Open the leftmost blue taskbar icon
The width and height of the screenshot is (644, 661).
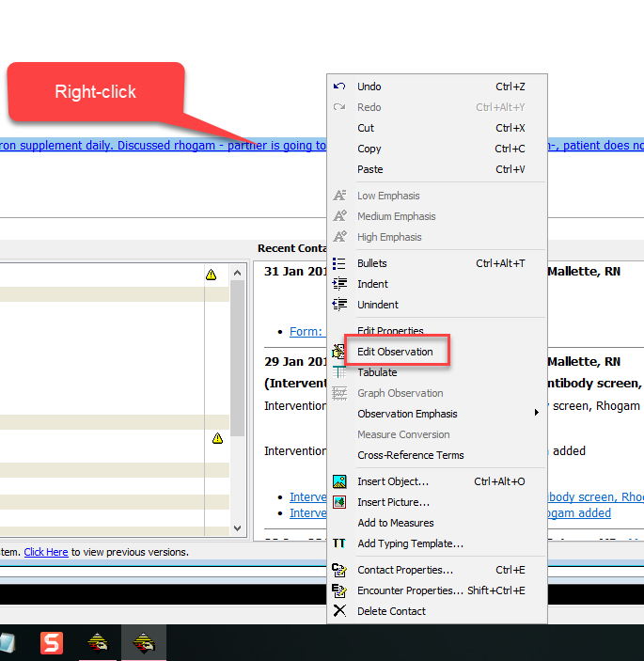pos(8,643)
